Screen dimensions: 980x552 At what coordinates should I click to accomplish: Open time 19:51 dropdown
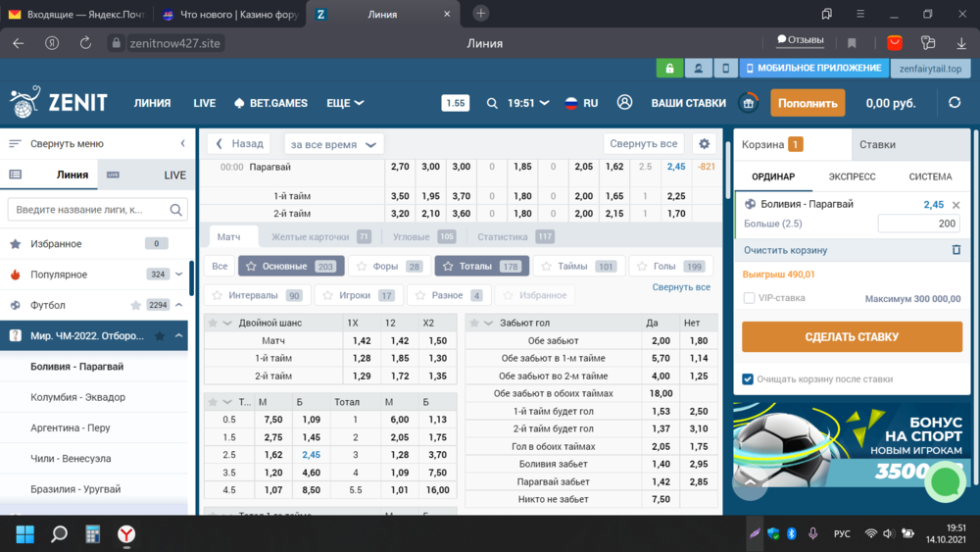click(528, 103)
